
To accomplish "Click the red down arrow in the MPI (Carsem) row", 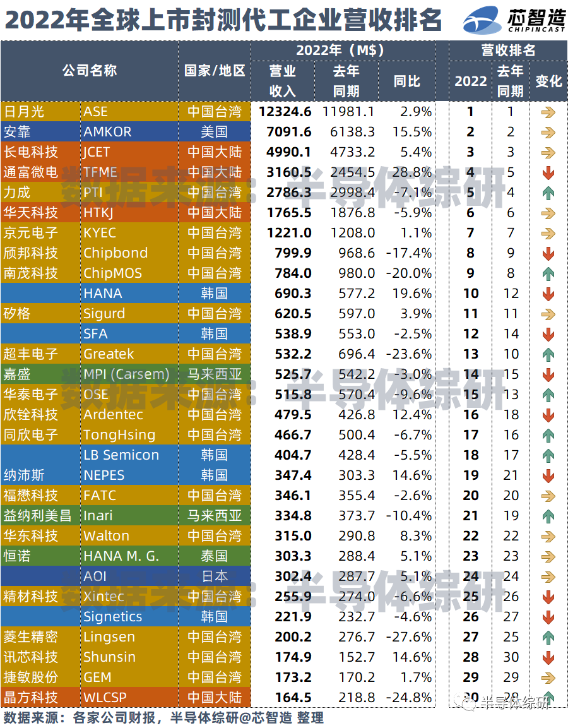I will (548, 374).
